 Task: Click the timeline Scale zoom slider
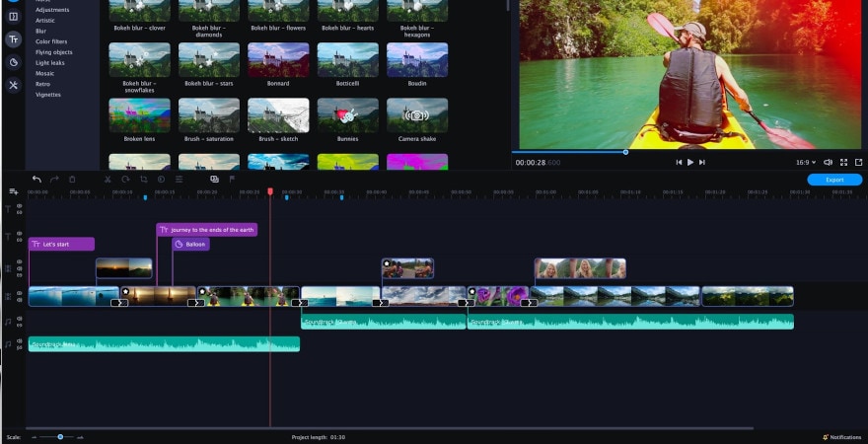point(59,436)
